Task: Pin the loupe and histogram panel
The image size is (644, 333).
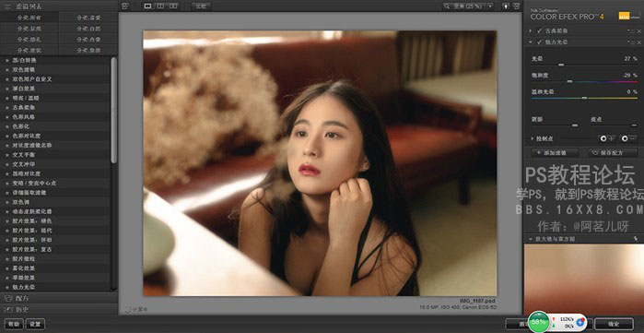Action: tap(636, 238)
